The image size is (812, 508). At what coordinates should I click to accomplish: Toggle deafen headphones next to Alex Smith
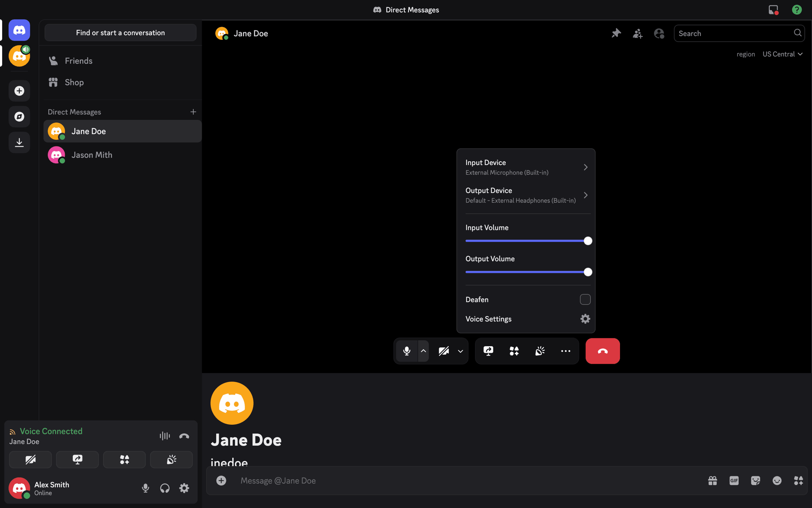(165, 488)
